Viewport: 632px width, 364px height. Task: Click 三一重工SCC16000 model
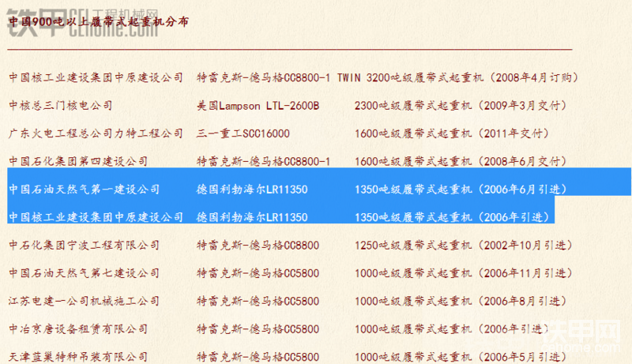[x=243, y=133]
